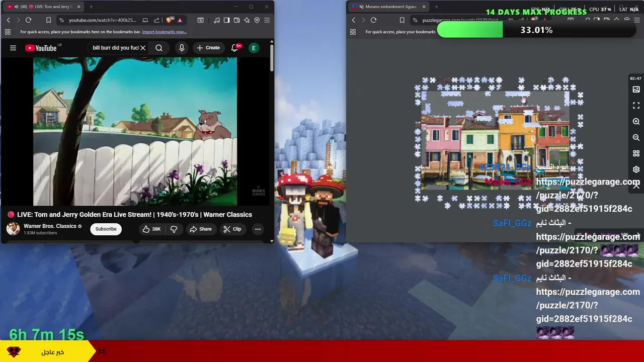Open the tab grid icon on YouTube bookmarks bar
The height and width of the screenshot is (362, 644).
(8, 32)
